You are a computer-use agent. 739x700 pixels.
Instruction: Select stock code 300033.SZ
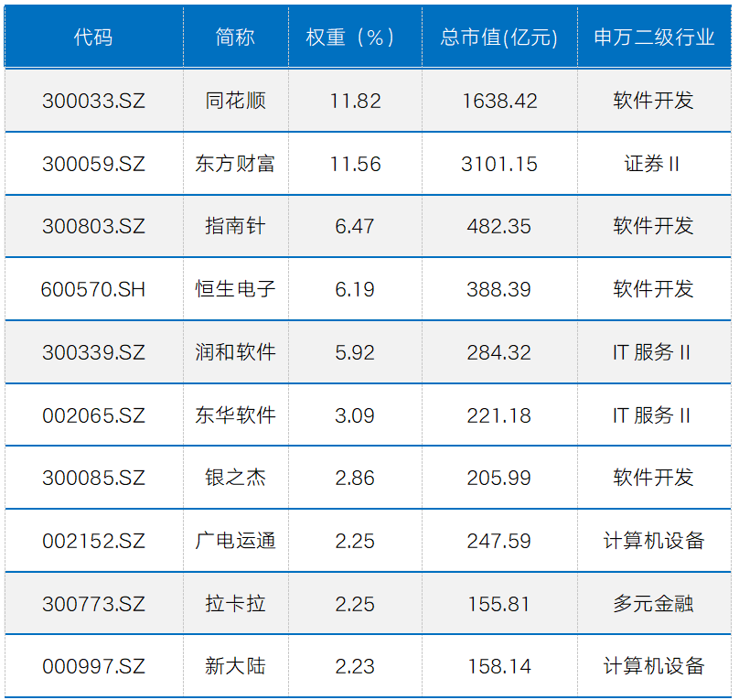(x=94, y=101)
